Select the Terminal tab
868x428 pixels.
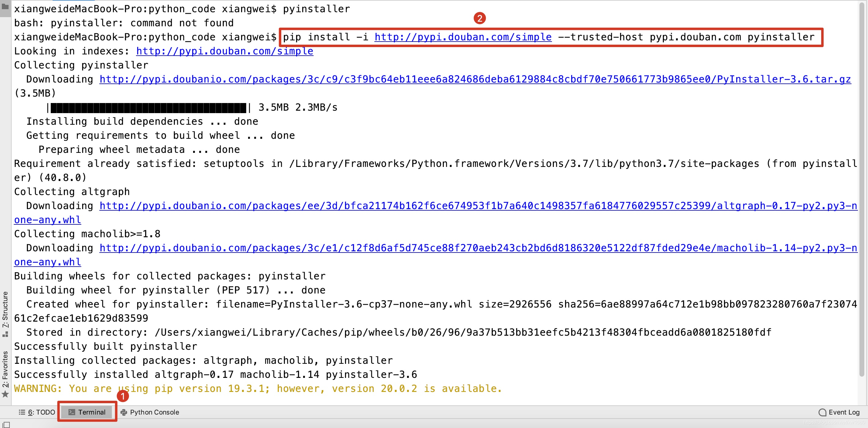point(87,412)
